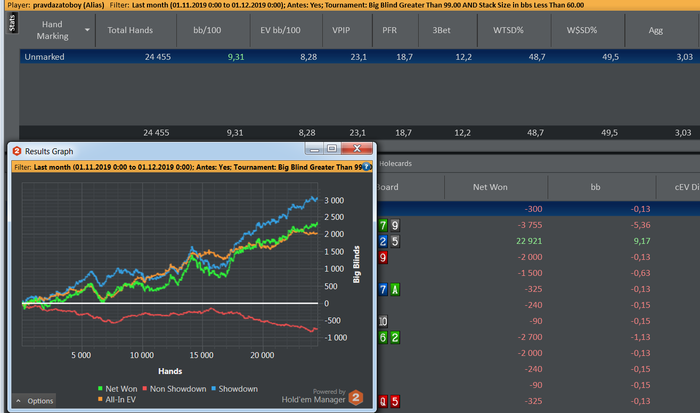Click green 7 card in -3 755 row

(383, 225)
